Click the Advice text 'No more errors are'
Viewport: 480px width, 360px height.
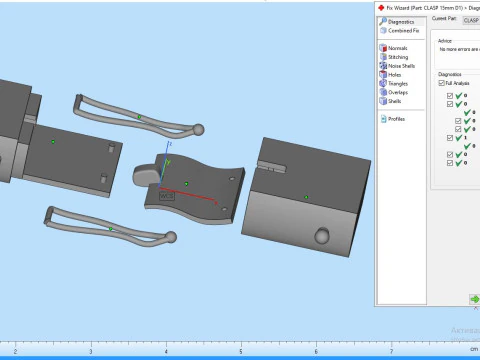[459, 49]
